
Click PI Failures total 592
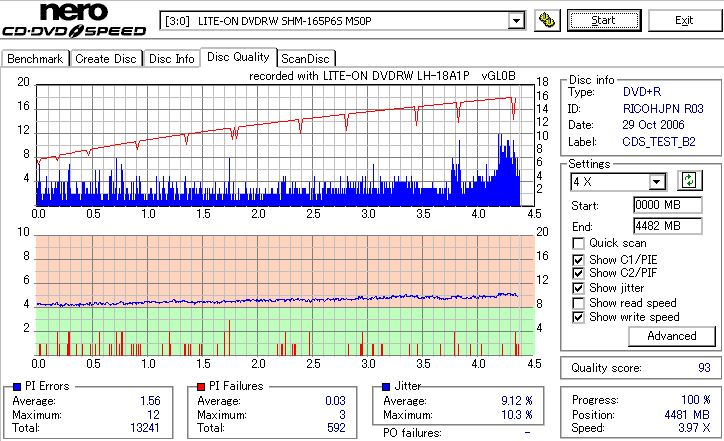336,428
